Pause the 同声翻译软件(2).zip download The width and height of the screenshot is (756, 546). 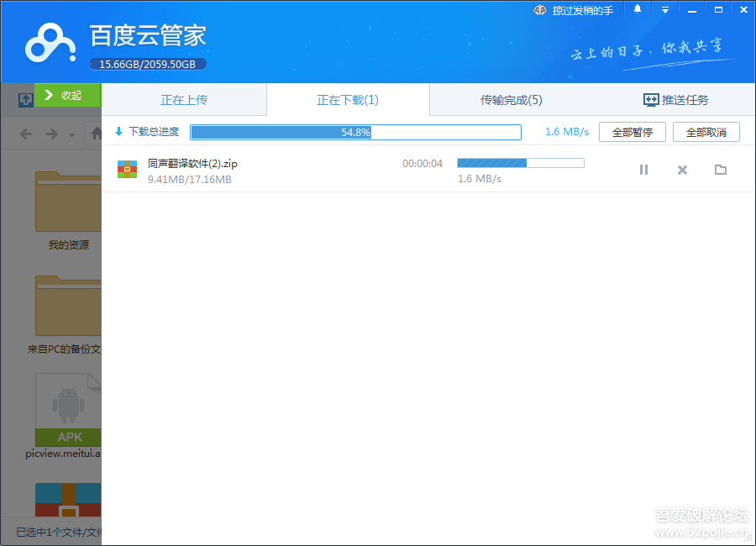coord(643,170)
